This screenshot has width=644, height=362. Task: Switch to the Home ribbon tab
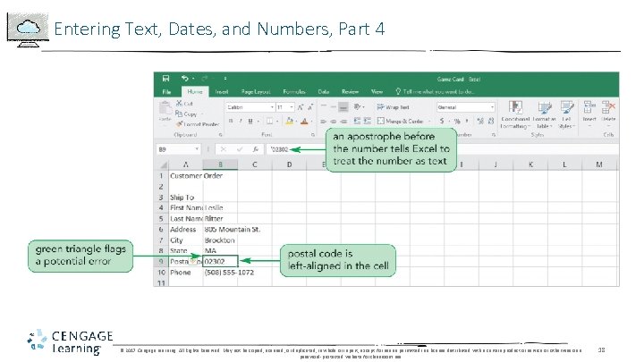point(195,91)
